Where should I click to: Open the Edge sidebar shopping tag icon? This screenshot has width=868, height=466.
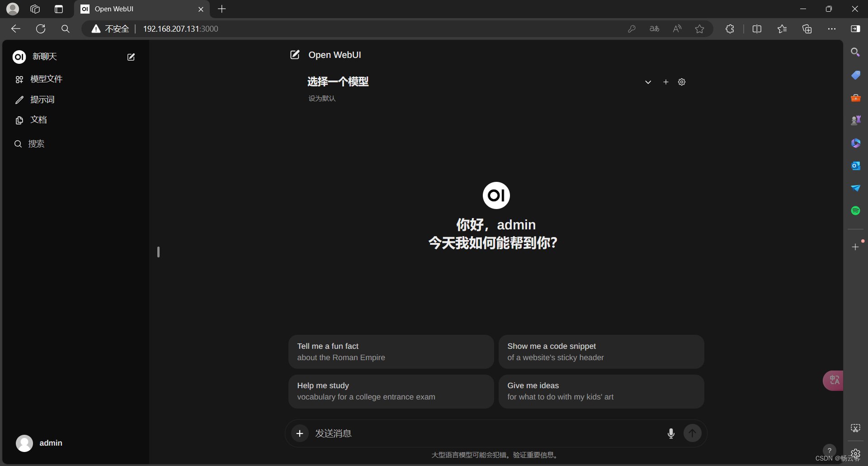(855, 75)
